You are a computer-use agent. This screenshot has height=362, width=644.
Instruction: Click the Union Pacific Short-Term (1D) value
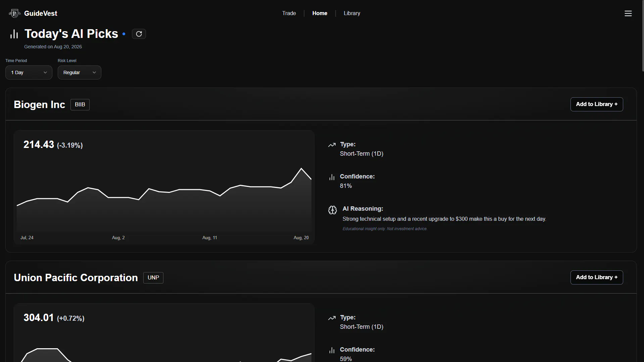pos(361,327)
